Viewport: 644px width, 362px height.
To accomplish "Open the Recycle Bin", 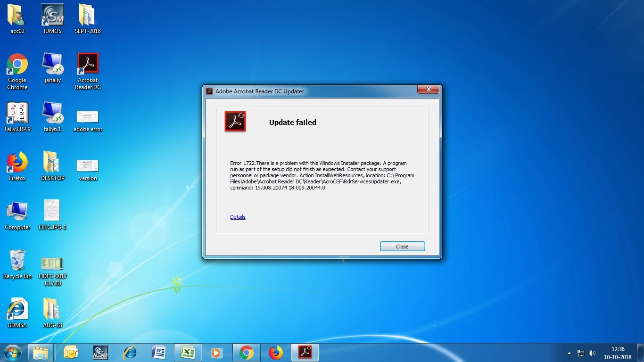I will [x=17, y=264].
